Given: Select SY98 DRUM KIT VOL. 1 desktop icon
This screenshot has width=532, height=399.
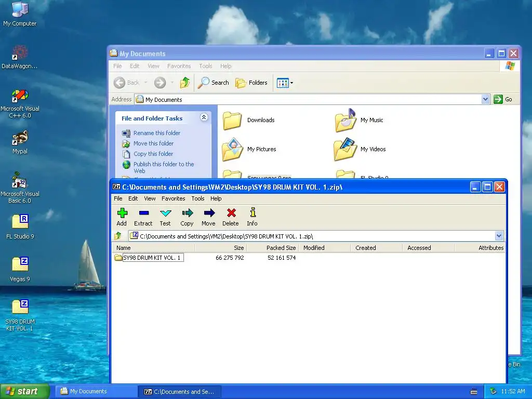Looking at the screenshot, I should 20,315.
